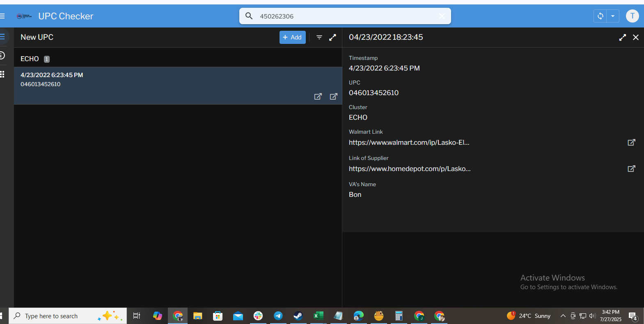Screen dimensions: 644x324
Task: Click the sync refresh icon in header
Action: point(600,16)
